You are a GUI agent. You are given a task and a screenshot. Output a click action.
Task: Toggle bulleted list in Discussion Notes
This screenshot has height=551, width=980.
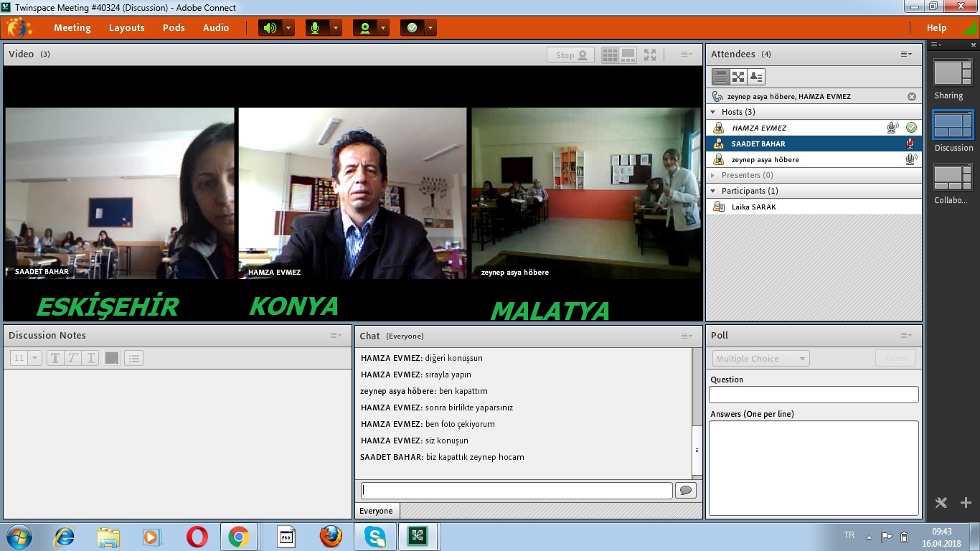(134, 358)
